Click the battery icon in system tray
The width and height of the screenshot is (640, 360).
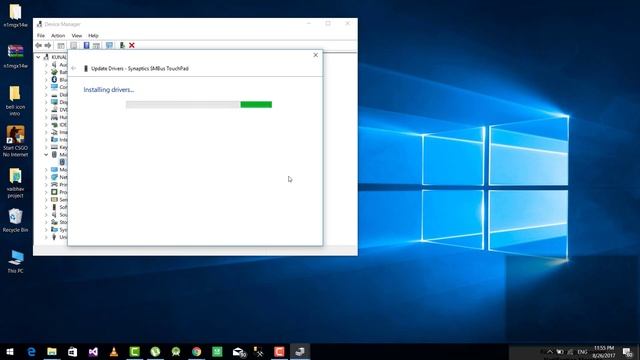tap(560, 352)
